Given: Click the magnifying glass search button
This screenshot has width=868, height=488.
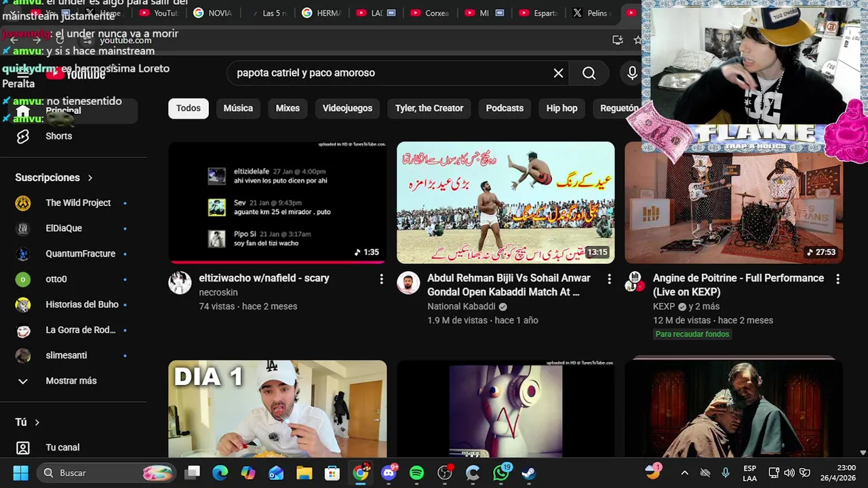Looking at the screenshot, I should click(x=589, y=73).
